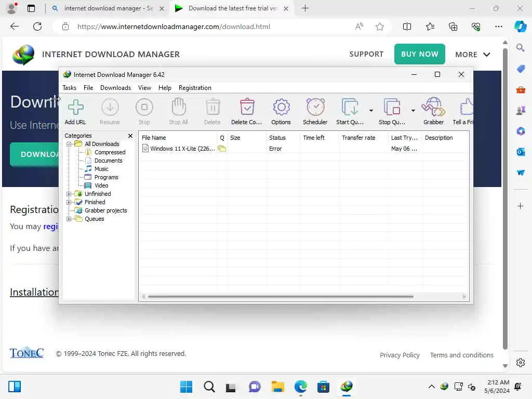Open browser Favorites list icon

click(430, 26)
